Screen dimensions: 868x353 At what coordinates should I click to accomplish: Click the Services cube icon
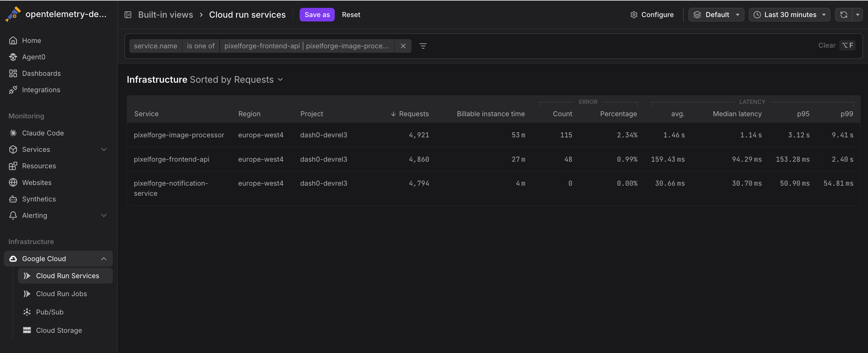pyautogui.click(x=13, y=149)
